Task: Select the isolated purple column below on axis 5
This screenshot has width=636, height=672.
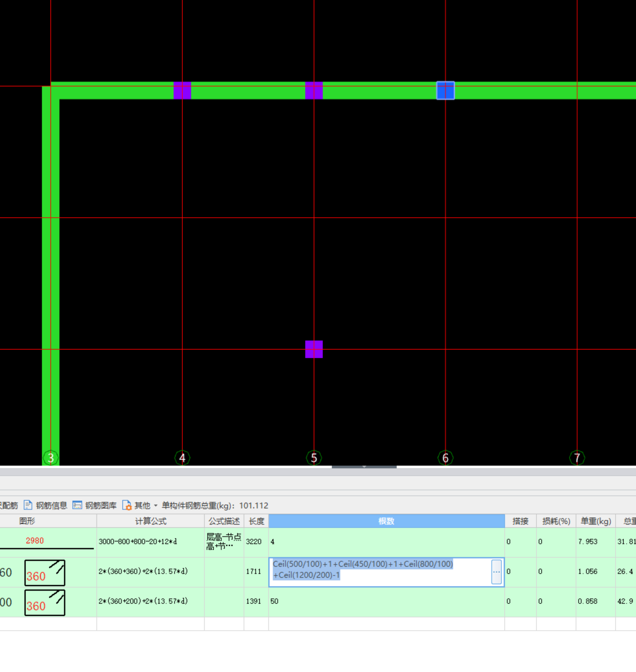Action: pos(314,349)
